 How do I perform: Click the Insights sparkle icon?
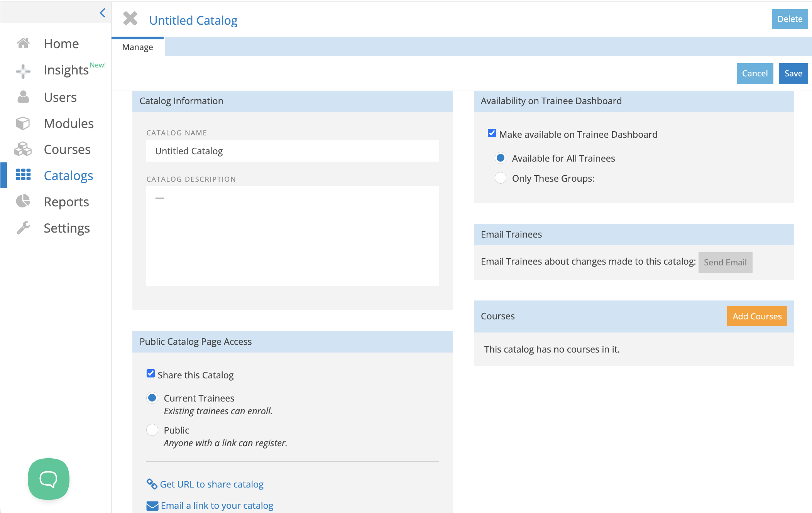pos(23,71)
